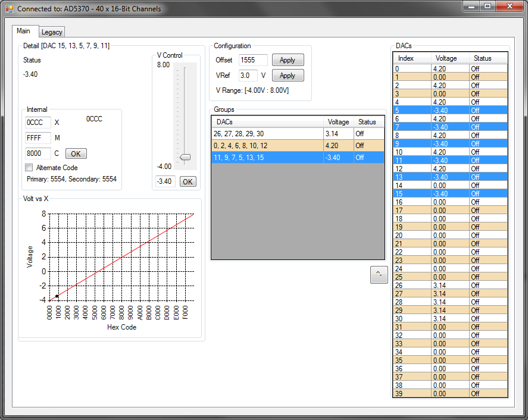The width and height of the screenshot is (528, 420).
Task: Apply the Offset value
Action: click(288, 60)
